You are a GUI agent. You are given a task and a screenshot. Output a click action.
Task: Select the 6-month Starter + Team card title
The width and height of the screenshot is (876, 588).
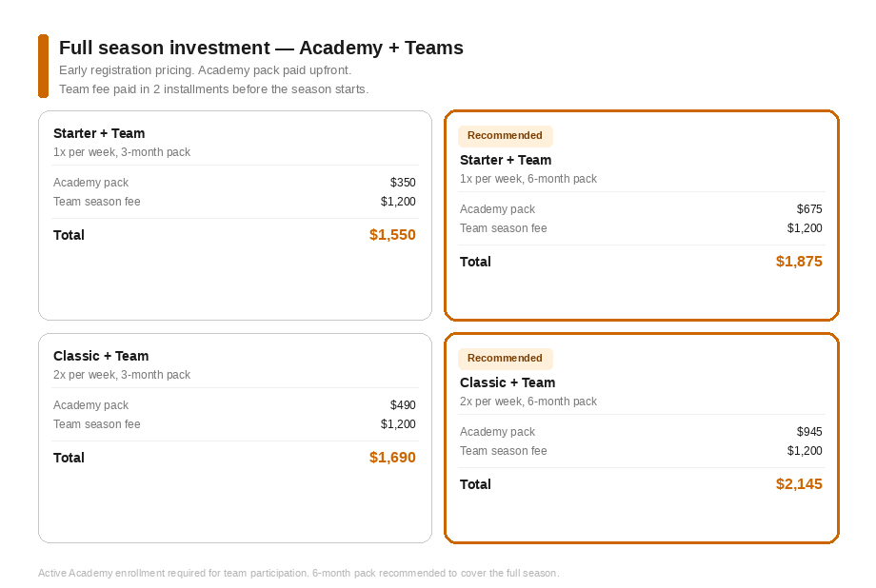pyautogui.click(x=506, y=160)
